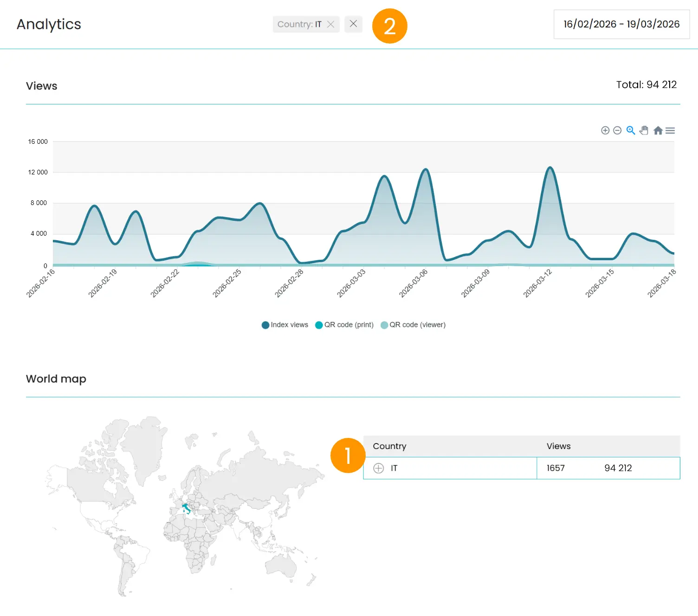Enable the chart panning hand tool
Viewport: 698px width, 616px height.
[644, 130]
